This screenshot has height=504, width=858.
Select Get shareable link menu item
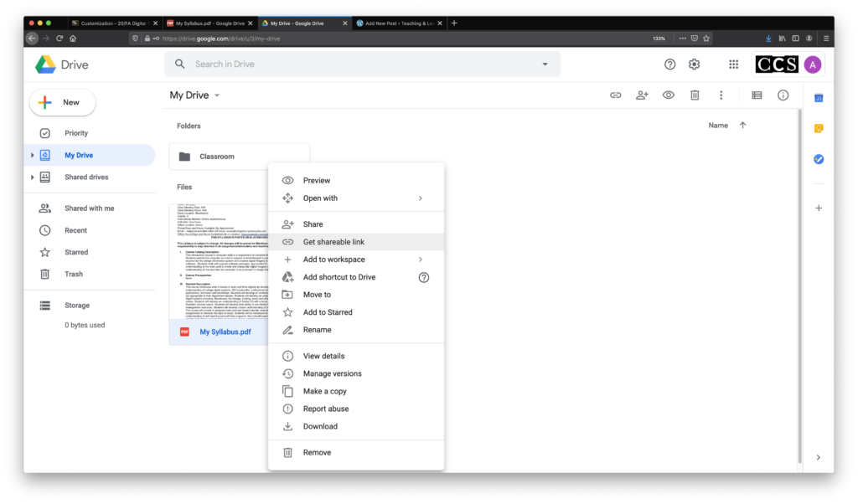coord(333,242)
